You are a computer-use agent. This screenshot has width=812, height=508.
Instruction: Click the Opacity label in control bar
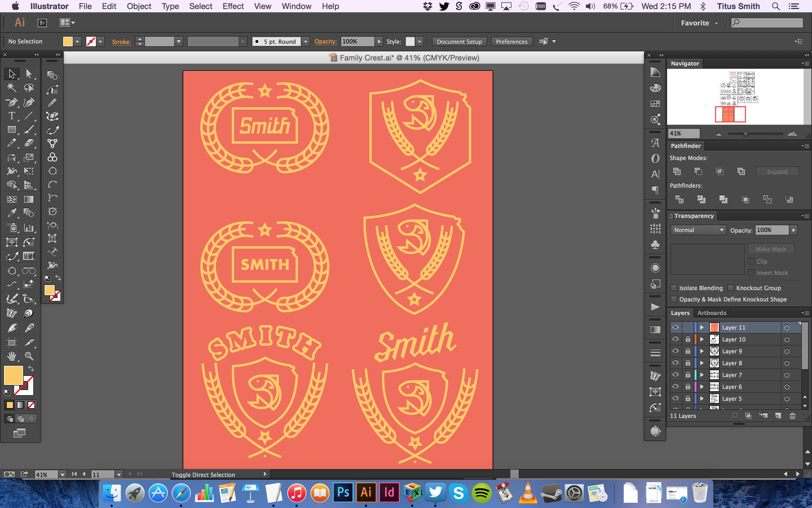click(x=325, y=41)
